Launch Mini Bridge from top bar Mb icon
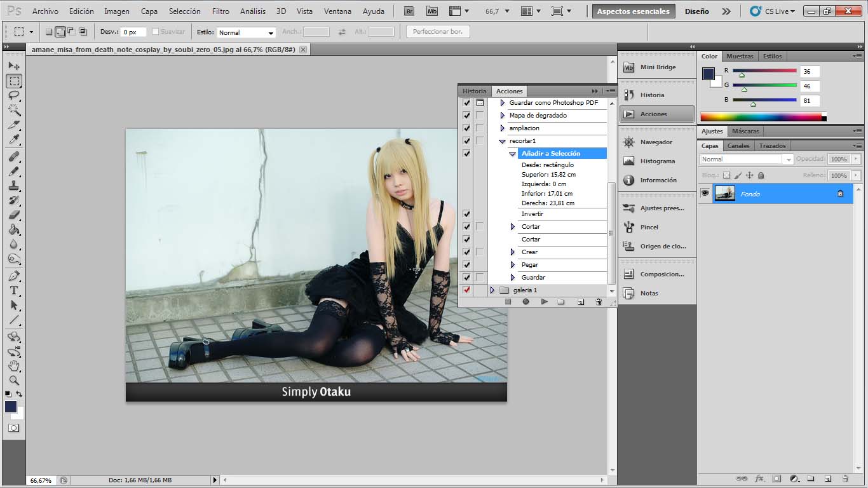The width and height of the screenshot is (868, 488). click(432, 11)
